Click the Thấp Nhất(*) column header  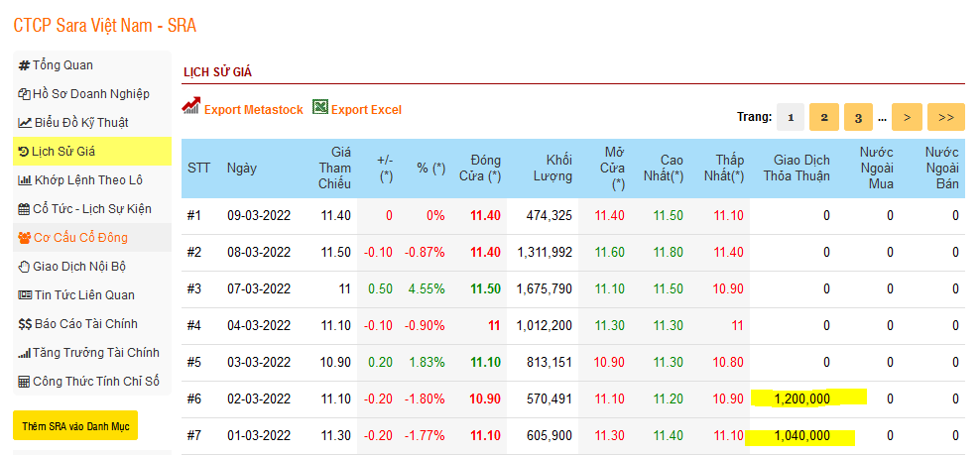tap(724, 169)
